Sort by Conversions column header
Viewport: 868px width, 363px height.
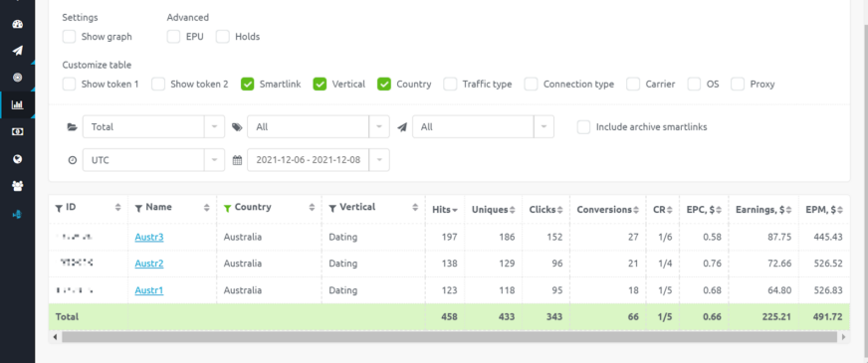tap(608, 210)
